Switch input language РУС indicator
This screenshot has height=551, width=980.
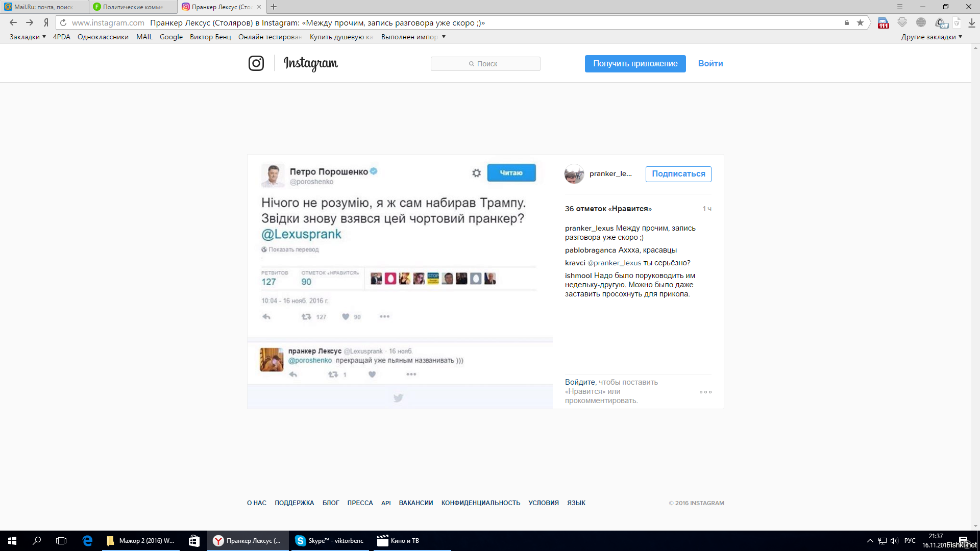pyautogui.click(x=910, y=541)
